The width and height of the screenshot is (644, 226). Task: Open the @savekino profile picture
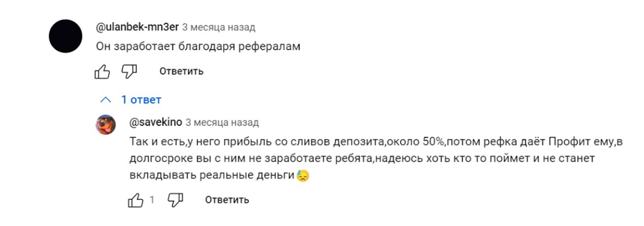click(x=106, y=124)
